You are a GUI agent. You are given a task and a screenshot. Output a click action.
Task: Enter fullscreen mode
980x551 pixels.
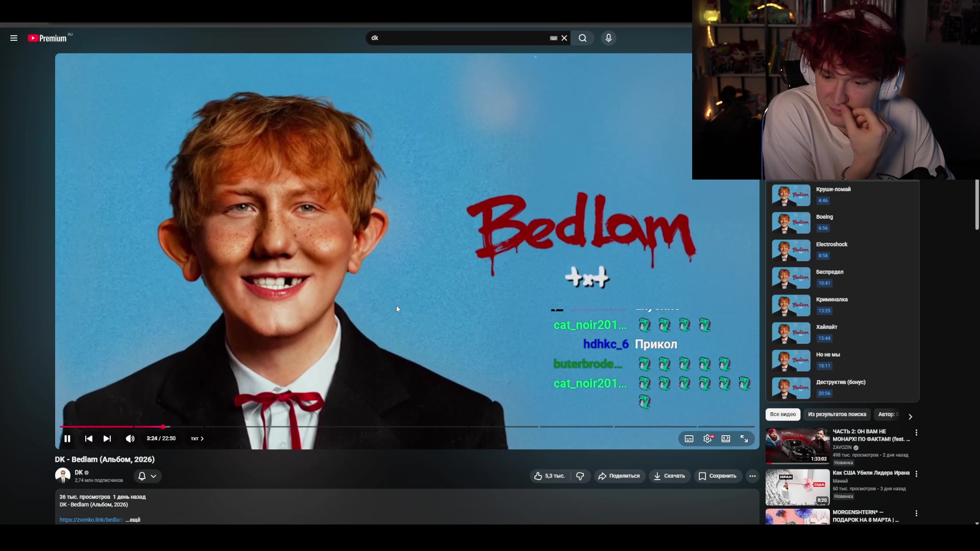[744, 439]
